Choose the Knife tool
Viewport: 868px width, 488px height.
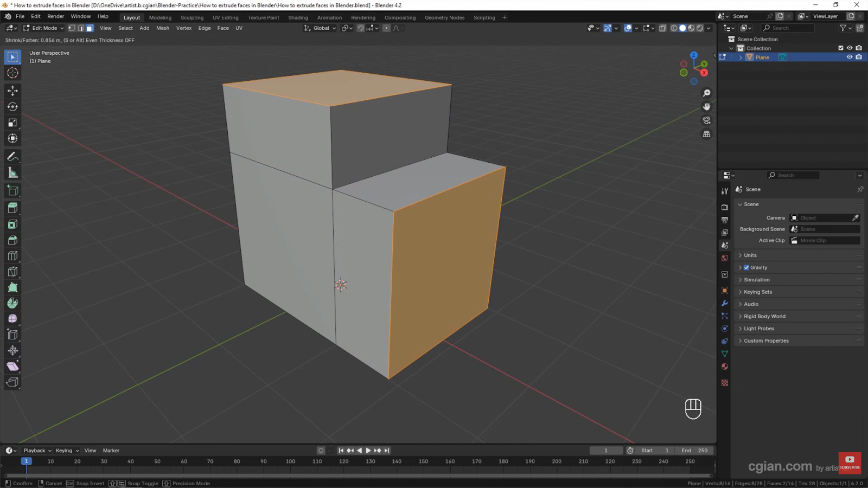[x=12, y=272]
